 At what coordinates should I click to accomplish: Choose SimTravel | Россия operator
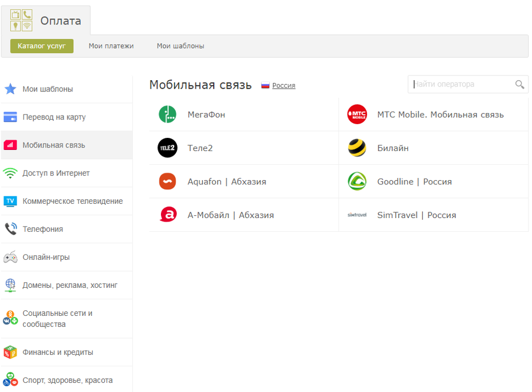click(x=417, y=215)
